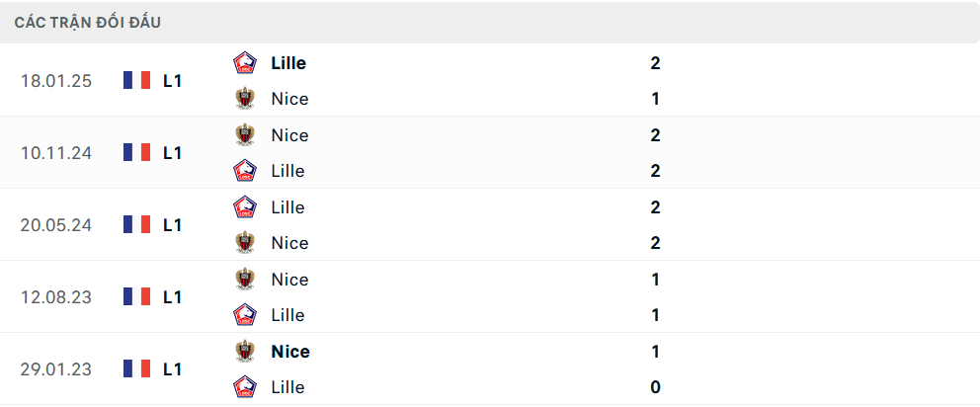This screenshot has width=980, height=407.
Task: Open the Nice team name in 20.05.24 match
Action: 289,243
